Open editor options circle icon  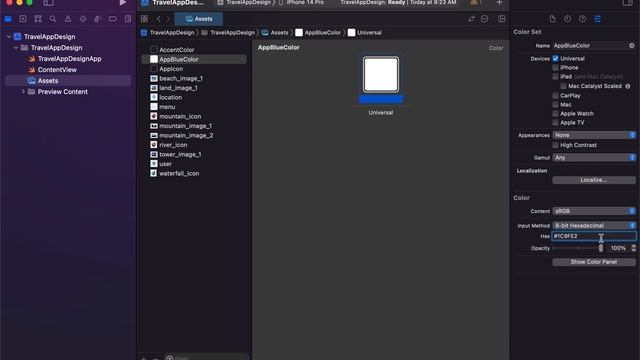[x=484, y=19]
